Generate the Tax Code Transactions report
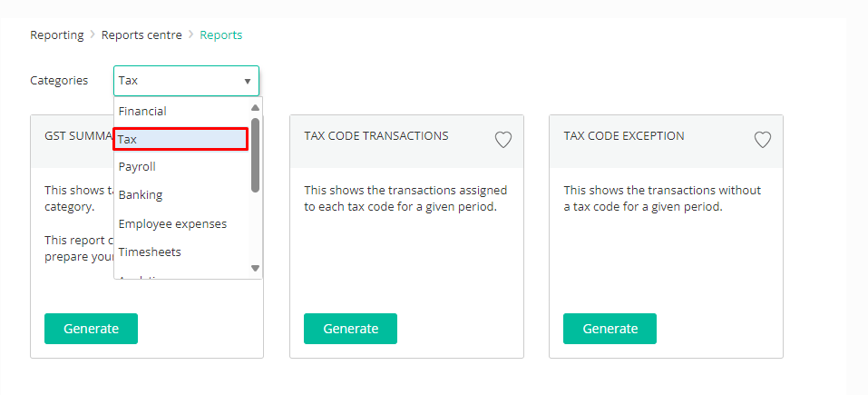This screenshot has width=868, height=395. (x=350, y=329)
